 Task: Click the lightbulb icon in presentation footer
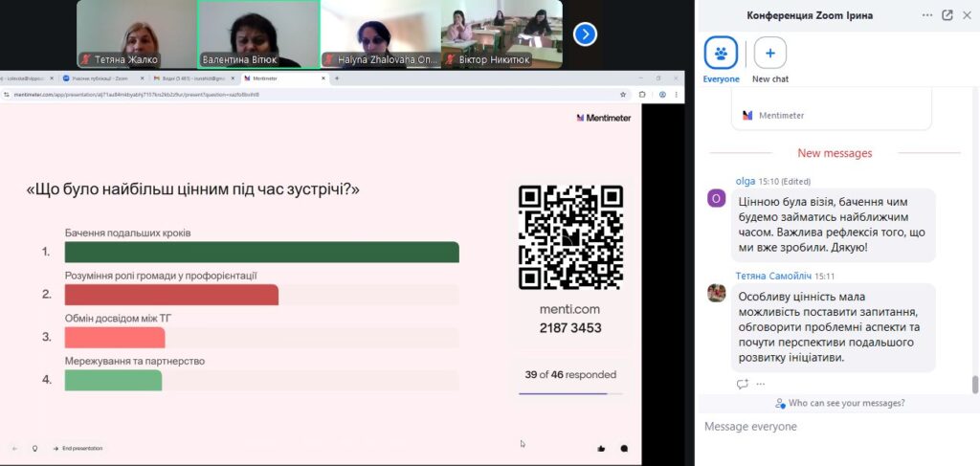[35, 448]
